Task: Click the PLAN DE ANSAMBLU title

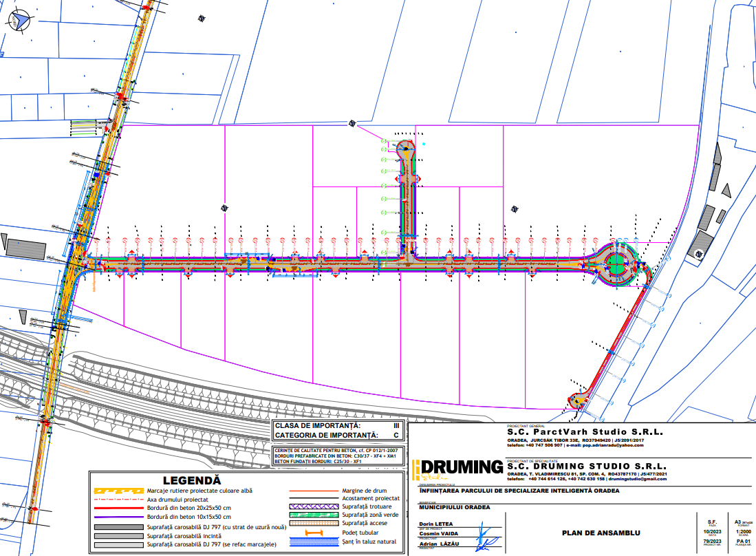Action: (601, 533)
